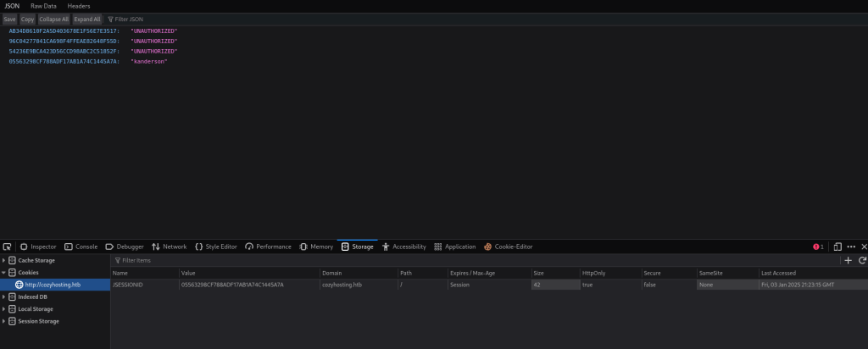Screen dimensions: 868x349
Task: Refresh the storage items list
Action: pyautogui.click(x=862, y=260)
